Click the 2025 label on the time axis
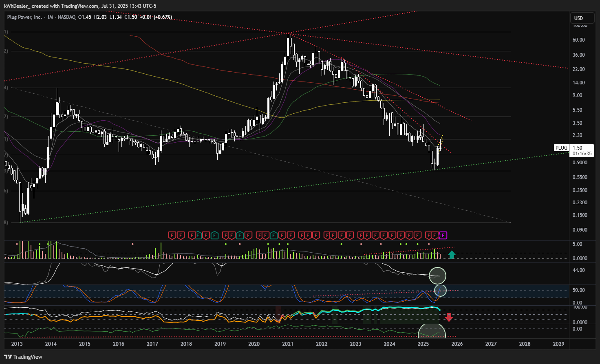Image resolution: width=600 pixels, height=364 pixels. 423,344
